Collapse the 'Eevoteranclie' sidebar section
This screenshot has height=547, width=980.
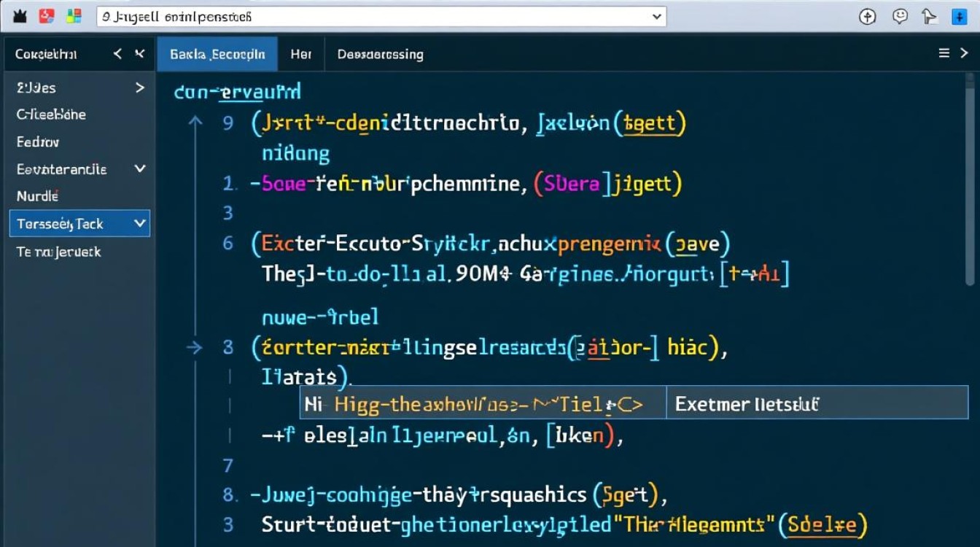[139, 168]
